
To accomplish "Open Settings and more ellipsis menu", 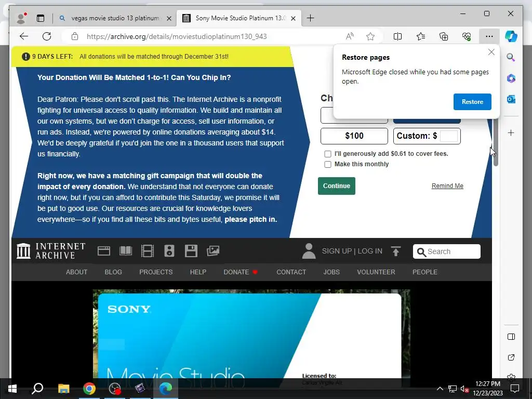I will click(x=489, y=36).
